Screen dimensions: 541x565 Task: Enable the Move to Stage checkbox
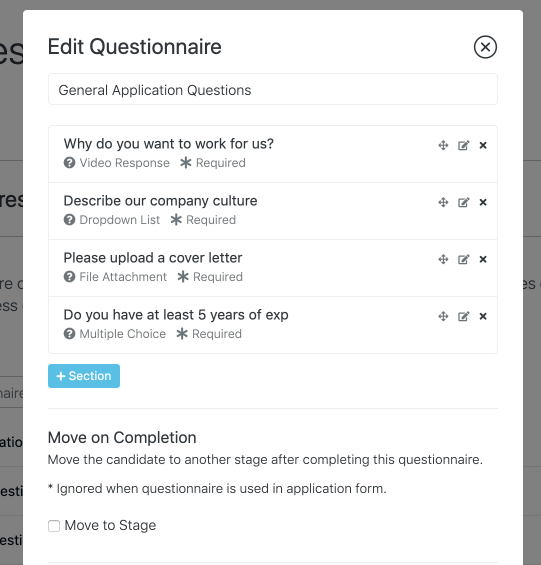click(x=54, y=526)
